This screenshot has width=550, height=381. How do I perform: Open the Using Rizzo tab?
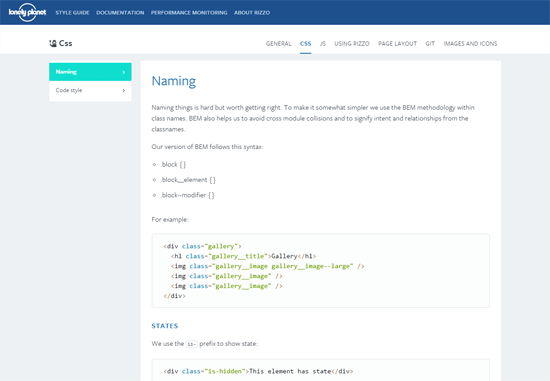pos(352,44)
